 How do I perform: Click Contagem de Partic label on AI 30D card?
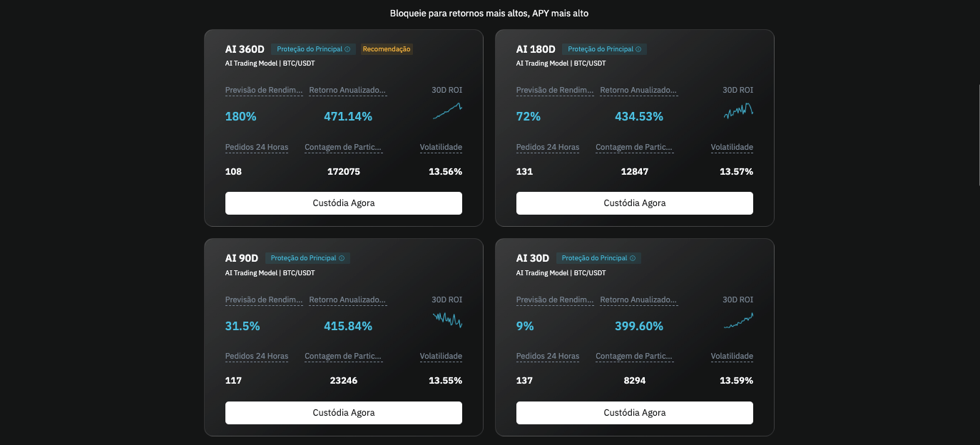coord(634,356)
